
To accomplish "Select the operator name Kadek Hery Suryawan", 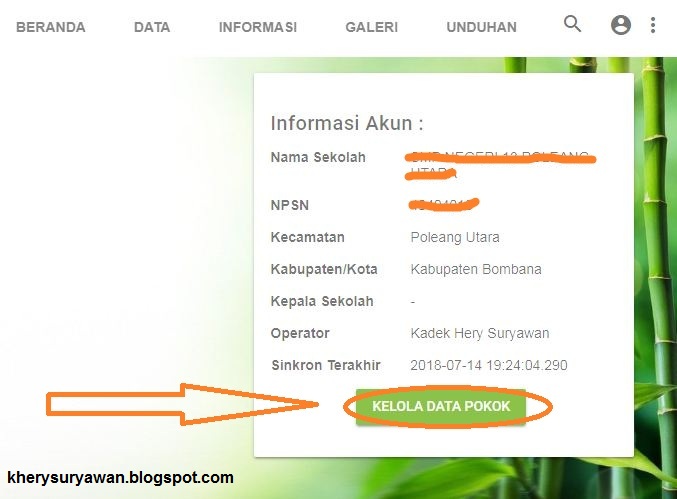I will pyautogui.click(x=480, y=333).
